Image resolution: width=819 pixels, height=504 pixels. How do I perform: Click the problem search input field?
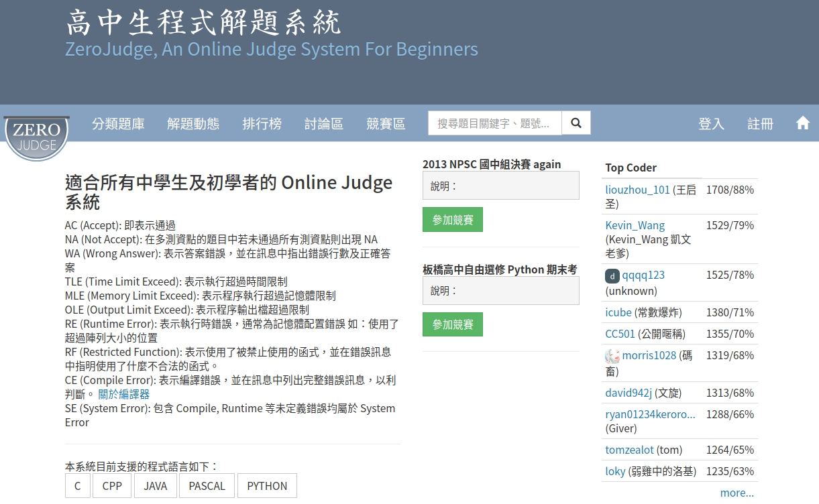coord(494,123)
